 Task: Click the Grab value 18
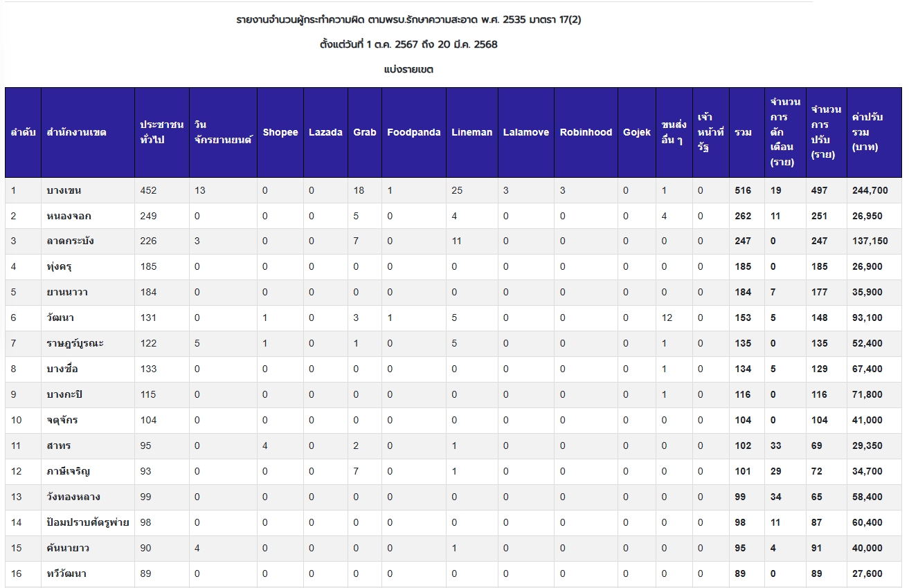[359, 190]
